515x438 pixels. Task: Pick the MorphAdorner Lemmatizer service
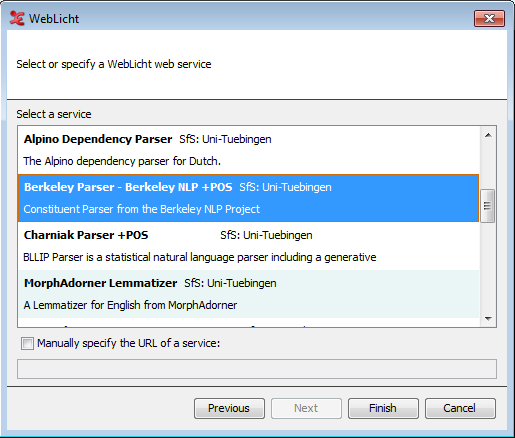pos(248,294)
